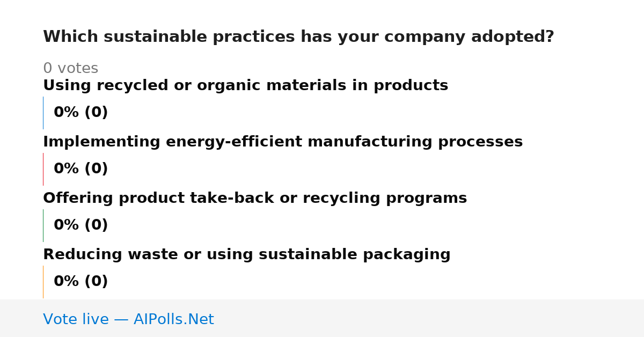
Task: Select Offering product take-back or recycling programs
Action: pyautogui.click(x=255, y=199)
